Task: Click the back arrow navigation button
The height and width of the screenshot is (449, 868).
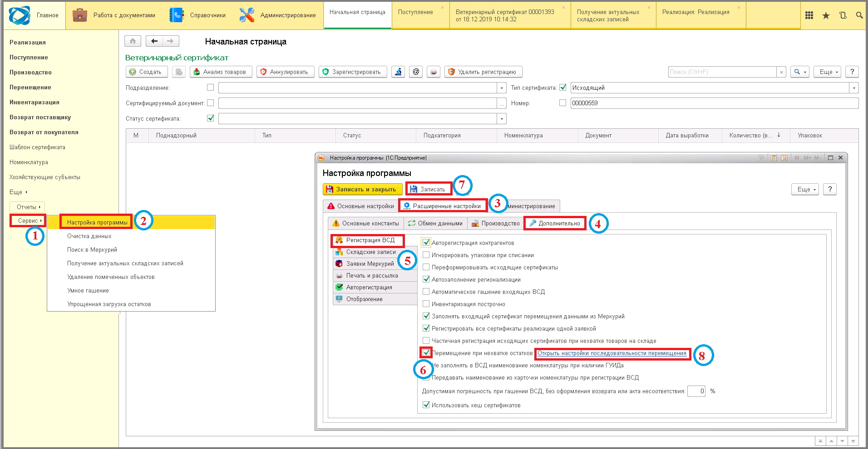Action: click(x=154, y=41)
